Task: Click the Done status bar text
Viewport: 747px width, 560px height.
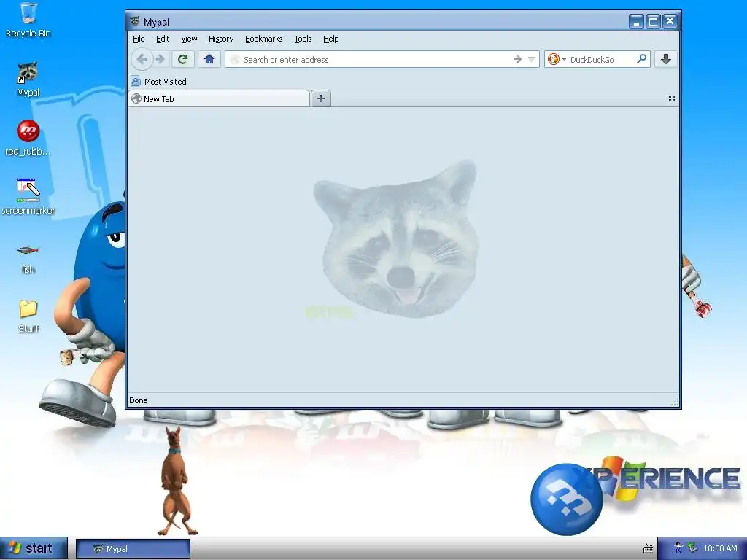Action: pyautogui.click(x=138, y=400)
